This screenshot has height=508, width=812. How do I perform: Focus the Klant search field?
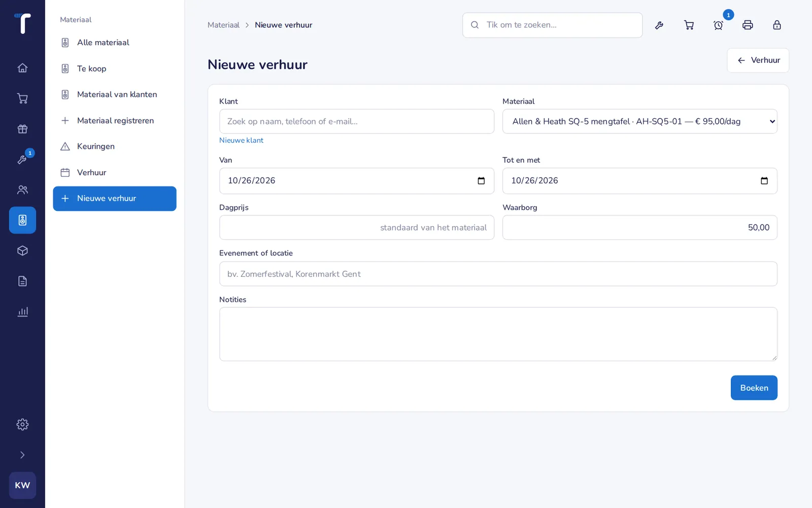pyautogui.click(x=357, y=121)
